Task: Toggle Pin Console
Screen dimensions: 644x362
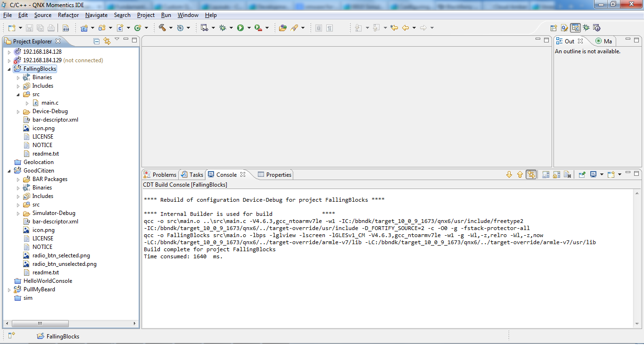Action: (582, 174)
